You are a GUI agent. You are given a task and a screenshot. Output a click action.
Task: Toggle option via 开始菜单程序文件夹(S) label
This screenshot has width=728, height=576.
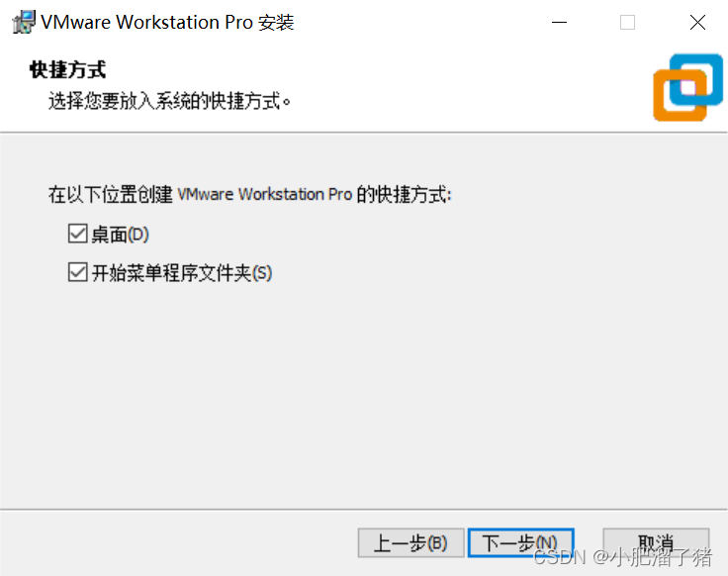(182, 273)
